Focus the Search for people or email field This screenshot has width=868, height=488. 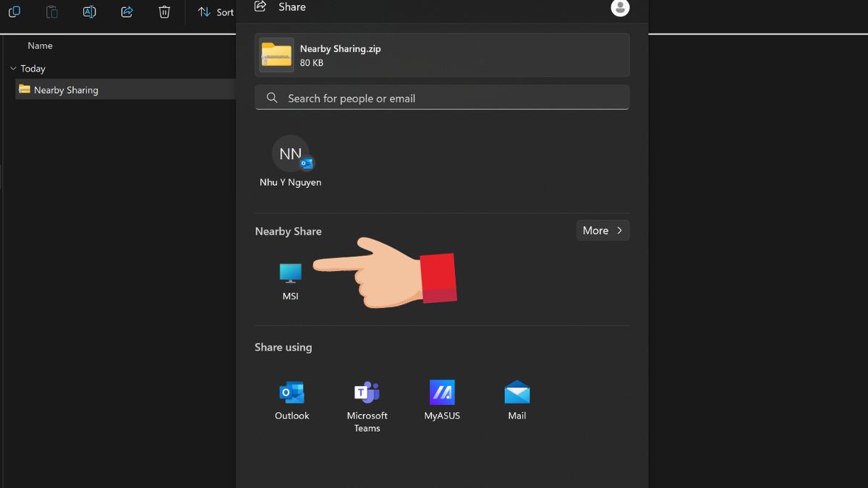click(448, 98)
